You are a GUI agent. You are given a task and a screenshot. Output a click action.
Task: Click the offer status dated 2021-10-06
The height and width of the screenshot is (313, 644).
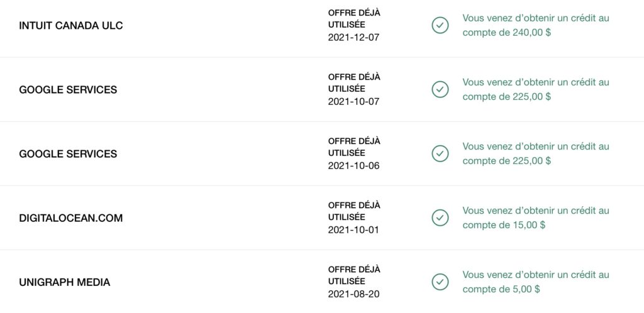[x=354, y=153]
